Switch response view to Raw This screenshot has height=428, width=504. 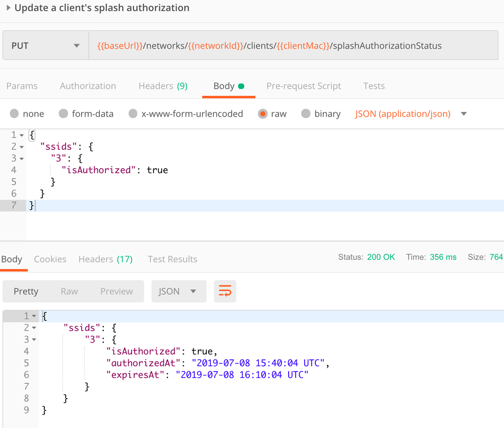coord(70,291)
